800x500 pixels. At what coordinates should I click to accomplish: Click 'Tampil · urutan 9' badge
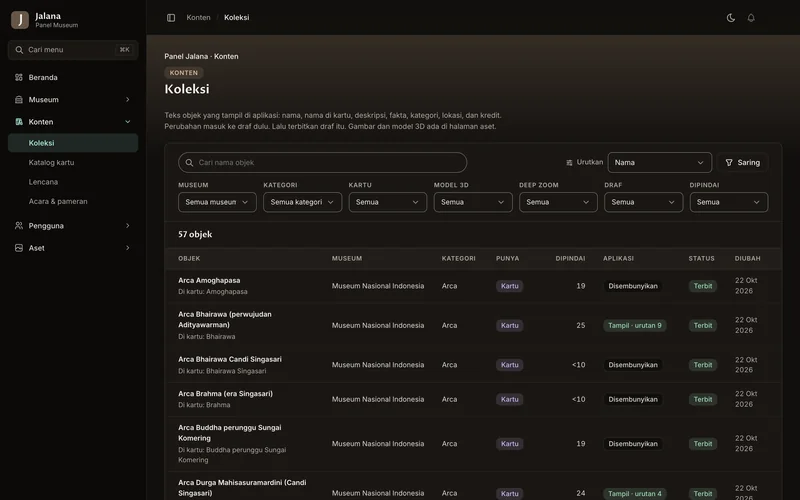click(x=634, y=326)
